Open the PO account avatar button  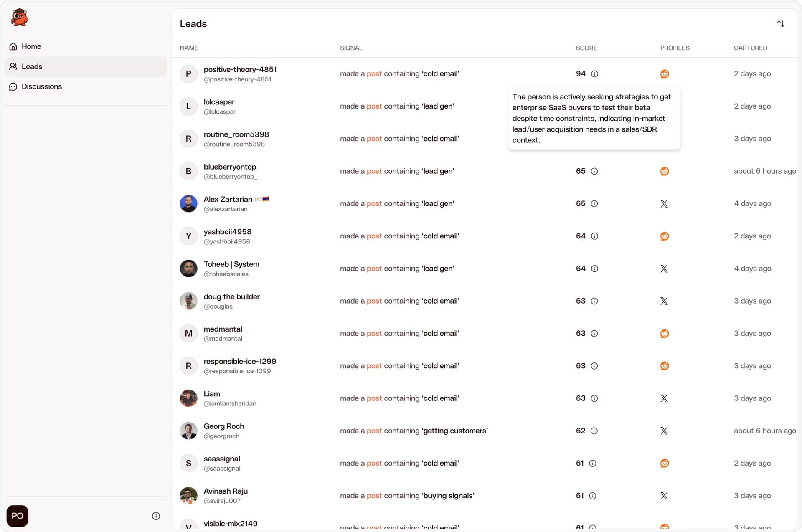tap(18, 516)
